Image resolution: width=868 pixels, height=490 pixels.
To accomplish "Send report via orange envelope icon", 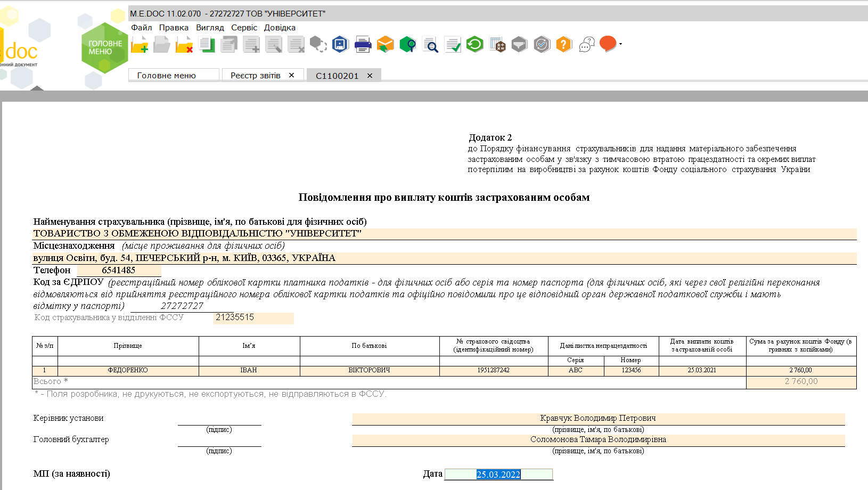I will point(385,44).
